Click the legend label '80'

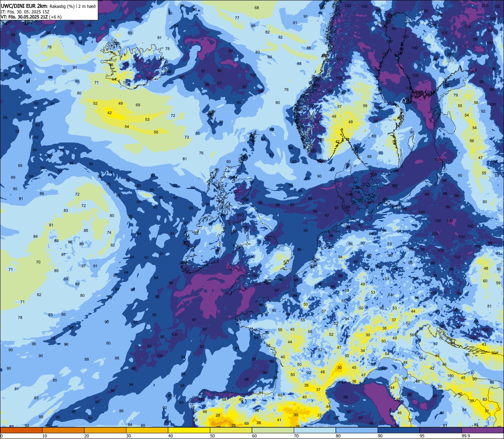point(338,436)
